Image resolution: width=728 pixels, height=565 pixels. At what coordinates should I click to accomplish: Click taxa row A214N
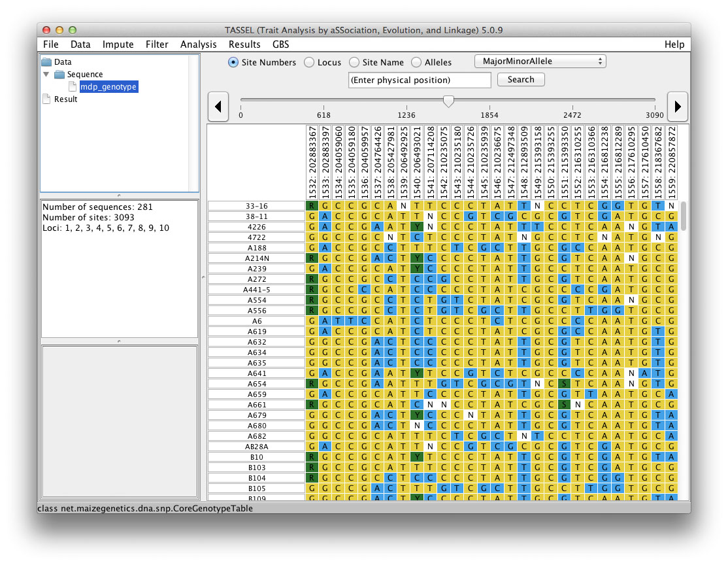coord(256,258)
